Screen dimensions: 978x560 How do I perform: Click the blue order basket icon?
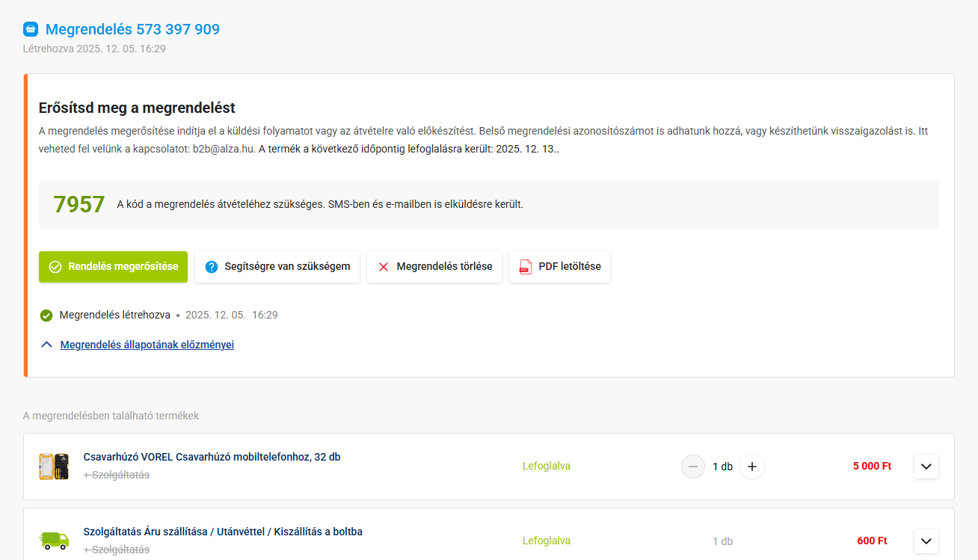pyautogui.click(x=31, y=30)
